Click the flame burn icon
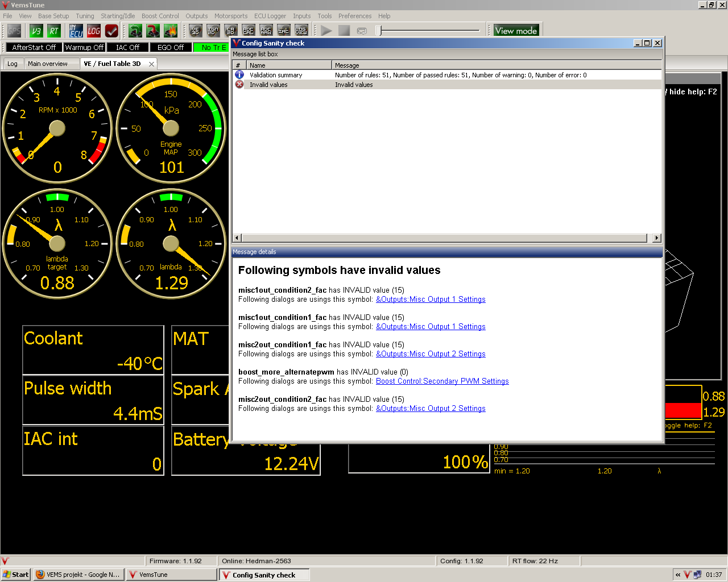The width and height of the screenshot is (728, 582). 171,31
